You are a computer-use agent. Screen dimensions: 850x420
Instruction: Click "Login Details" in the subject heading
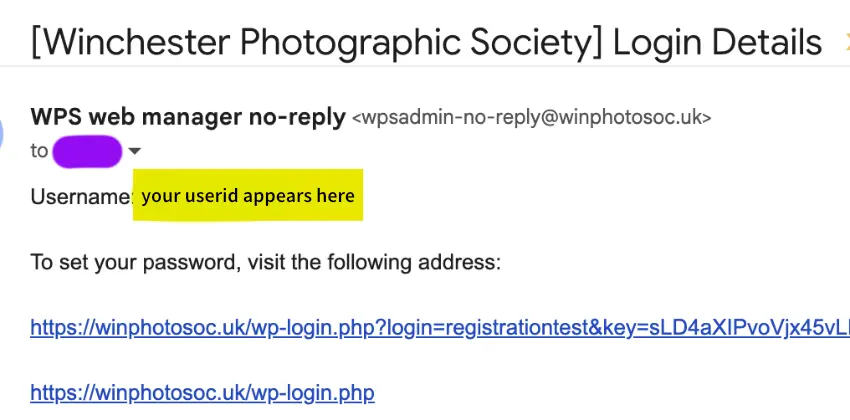(717, 42)
